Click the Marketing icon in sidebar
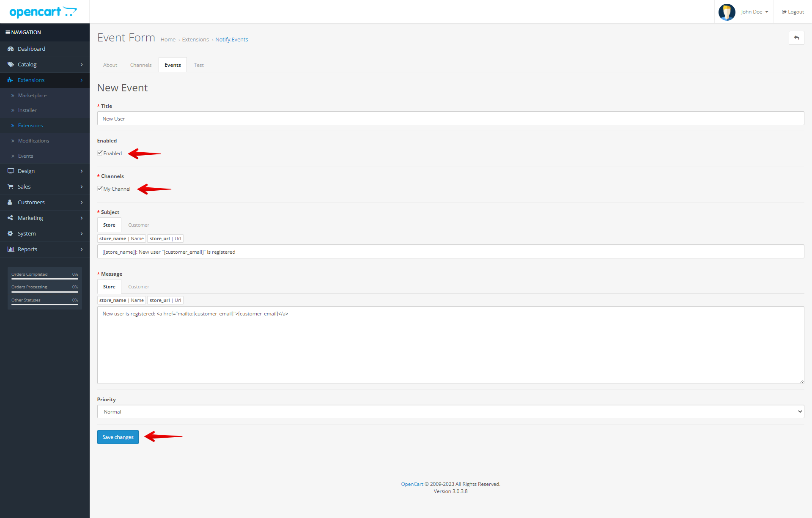 pyautogui.click(x=10, y=218)
